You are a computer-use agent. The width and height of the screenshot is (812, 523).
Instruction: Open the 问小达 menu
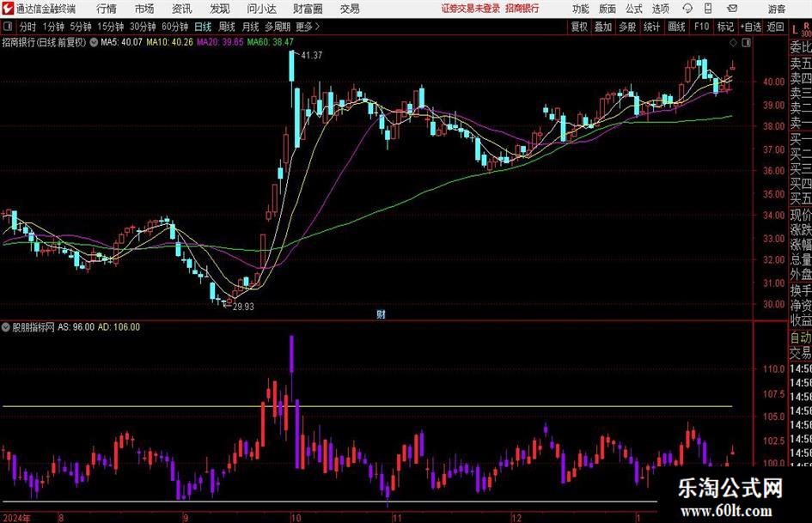(x=261, y=9)
